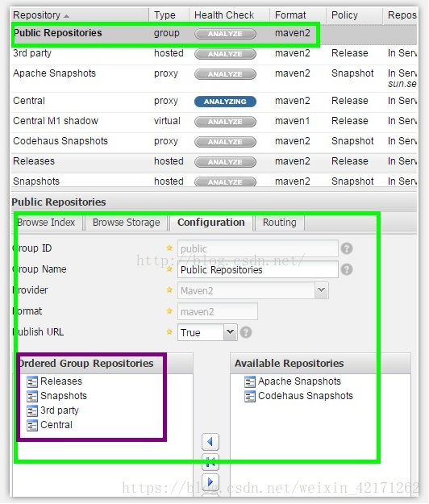Viewport: 429px width, 504px height.
Task: Open the help icon beside Group ID
Action: tap(347, 248)
